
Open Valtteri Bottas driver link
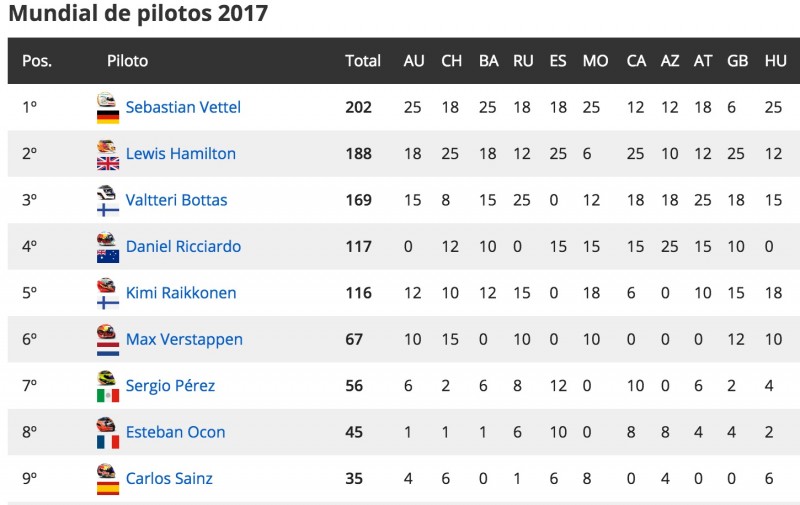point(176,200)
